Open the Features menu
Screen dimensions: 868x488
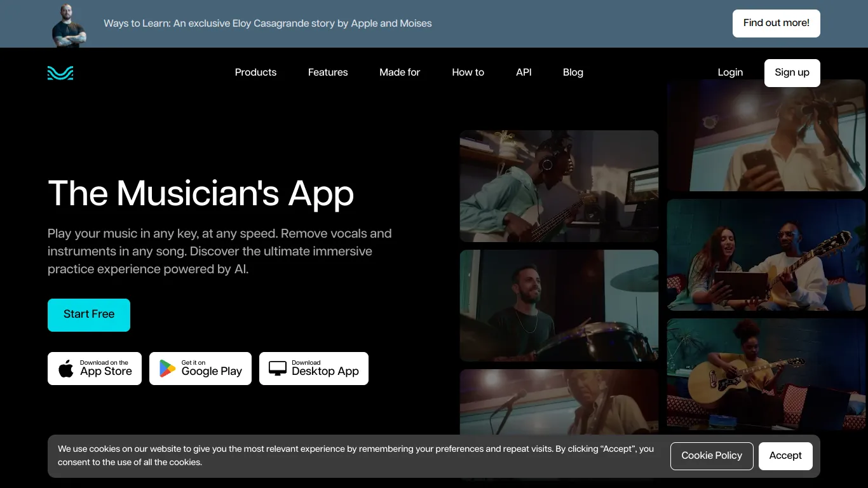(328, 72)
